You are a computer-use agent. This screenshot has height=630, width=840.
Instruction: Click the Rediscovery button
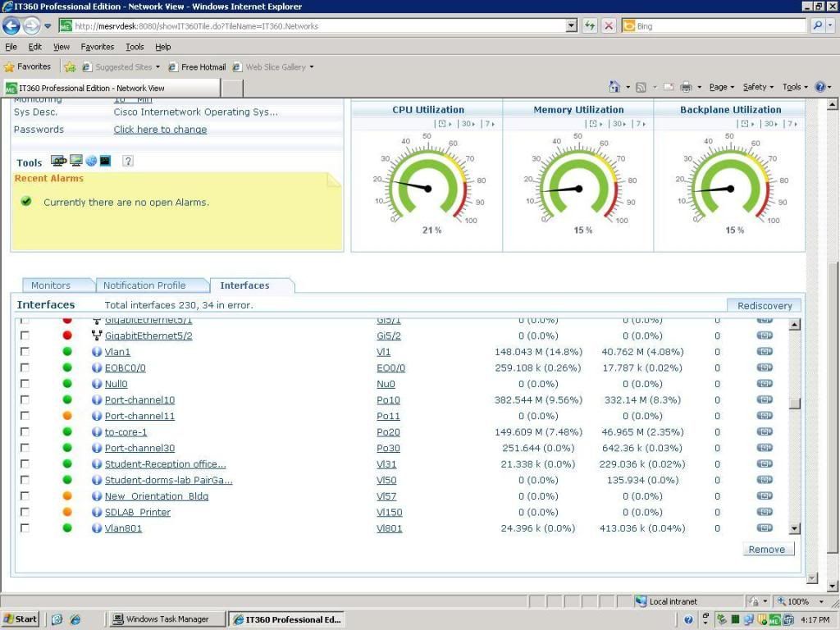click(765, 305)
